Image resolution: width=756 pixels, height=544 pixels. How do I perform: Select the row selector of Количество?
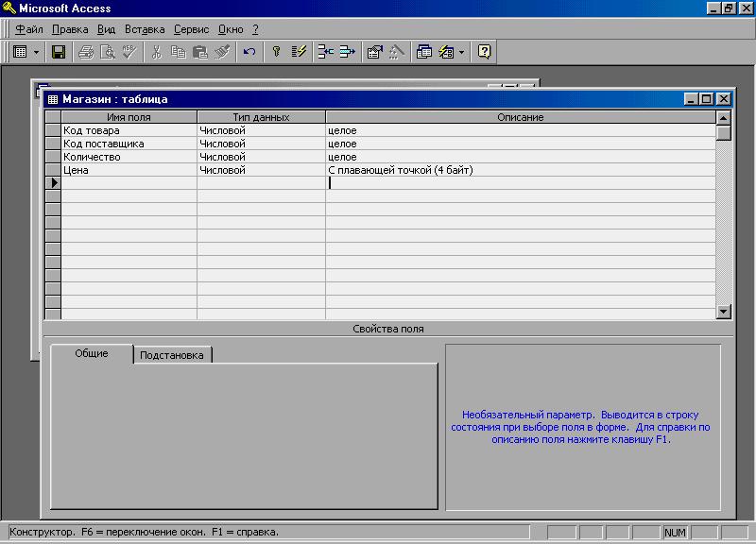coord(53,157)
